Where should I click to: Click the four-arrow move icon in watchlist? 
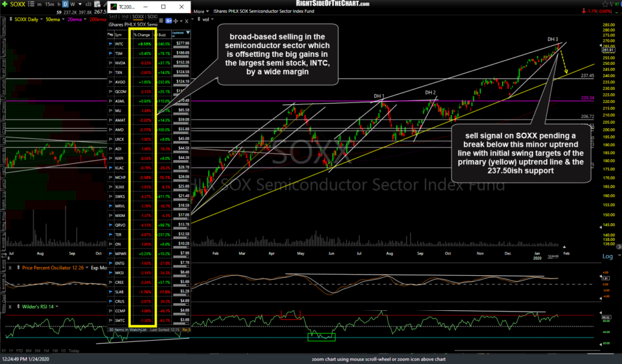(x=176, y=21)
